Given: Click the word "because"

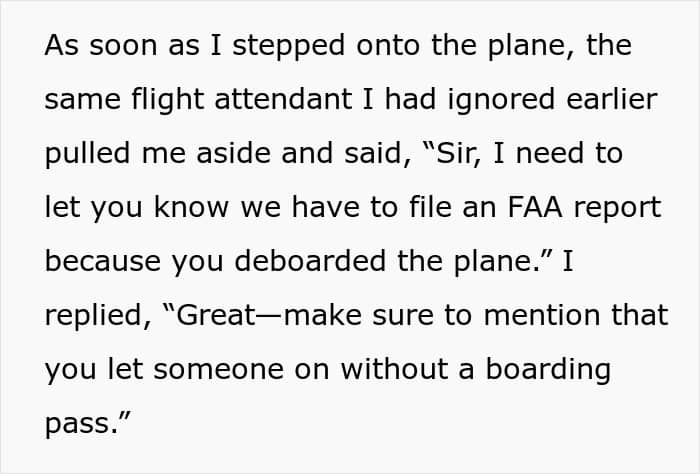Looking at the screenshot, I should click(103, 261).
